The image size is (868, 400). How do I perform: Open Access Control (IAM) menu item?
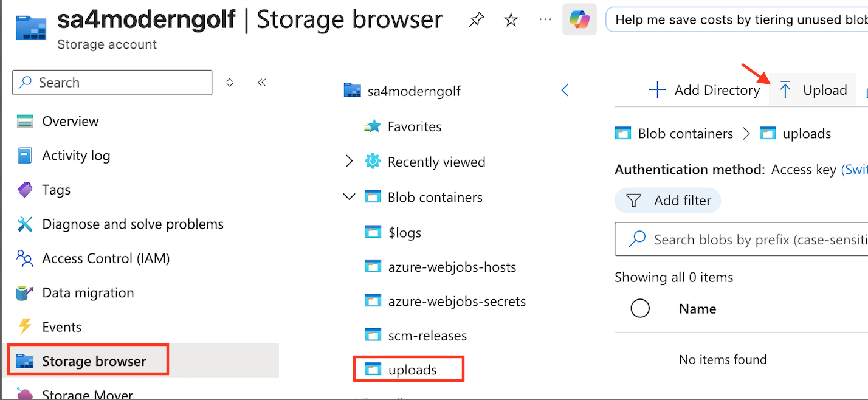point(106,258)
